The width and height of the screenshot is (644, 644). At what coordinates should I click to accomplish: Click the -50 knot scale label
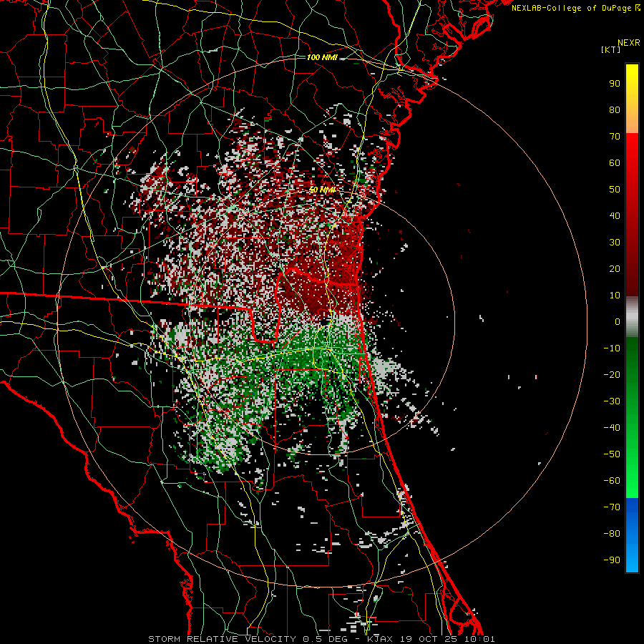coord(612,454)
